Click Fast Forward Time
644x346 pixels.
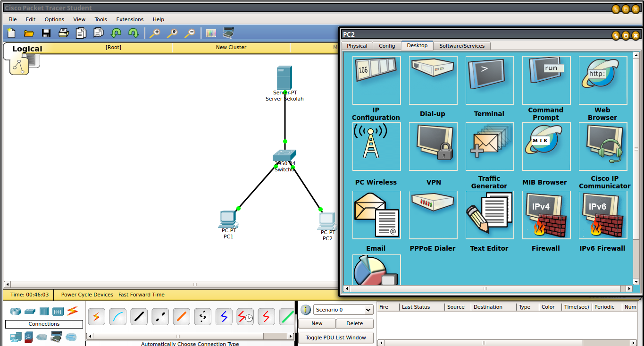point(142,295)
